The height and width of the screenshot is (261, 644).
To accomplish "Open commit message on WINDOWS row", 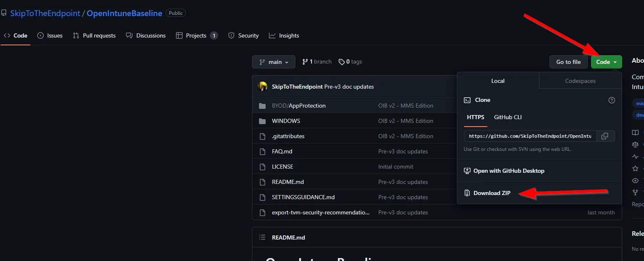I will [x=406, y=121].
